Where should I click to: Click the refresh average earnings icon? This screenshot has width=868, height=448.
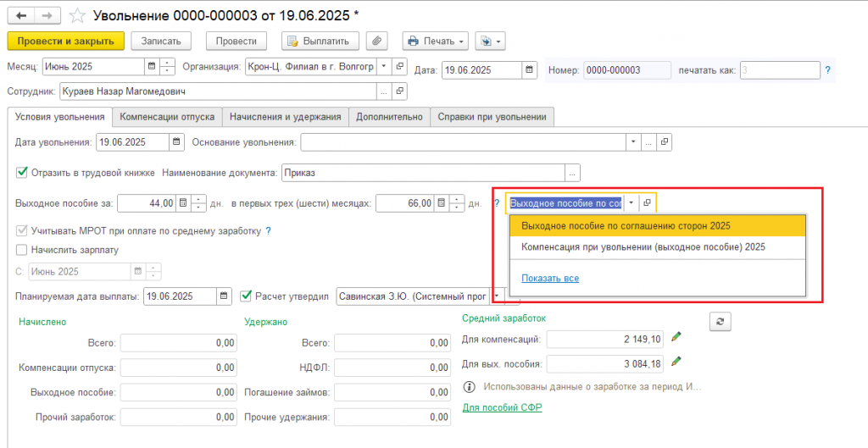[x=719, y=321]
